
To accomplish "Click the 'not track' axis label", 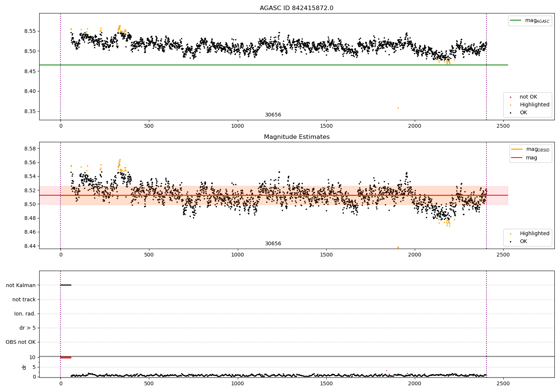I will (x=24, y=299).
